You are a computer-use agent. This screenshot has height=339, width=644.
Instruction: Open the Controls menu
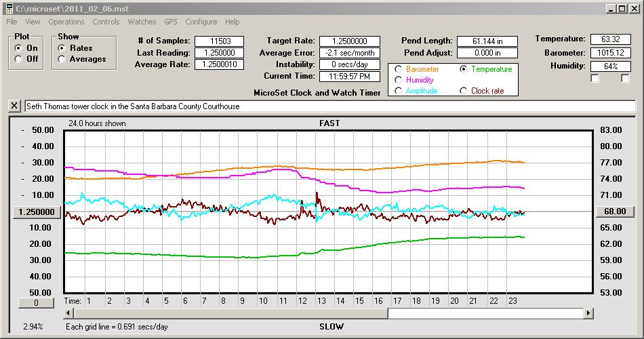[x=106, y=22]
